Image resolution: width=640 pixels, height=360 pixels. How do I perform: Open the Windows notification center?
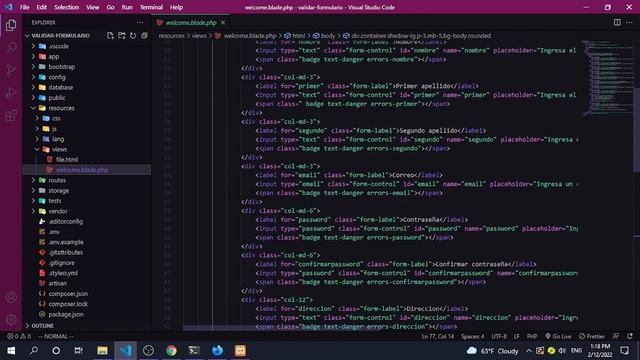(x=624, y=351)
